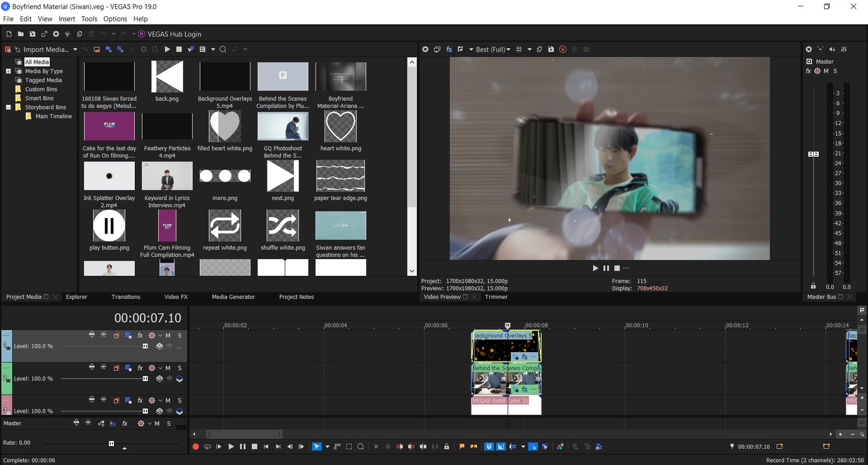Solo video track 3
868x465 pixels.
[x=179, y=400]
